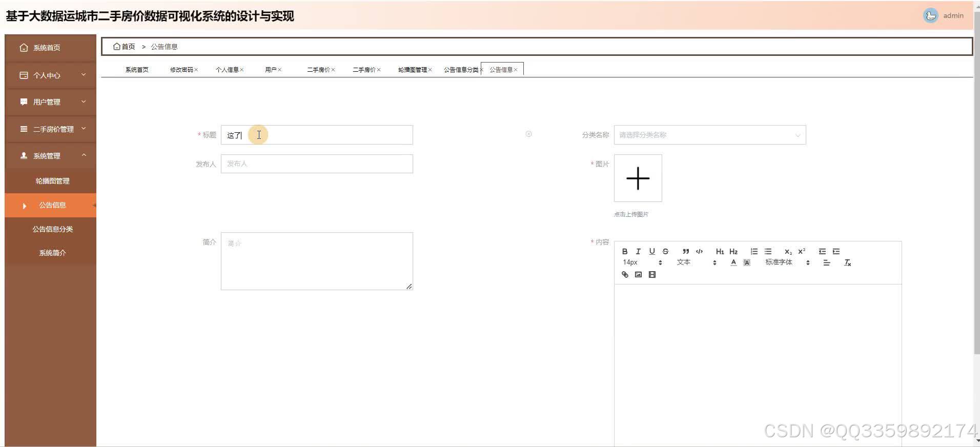The width and height of the screenshot is (980, 447).
Task: Switch to the 公告信息分类 tab
Action: 461,70
